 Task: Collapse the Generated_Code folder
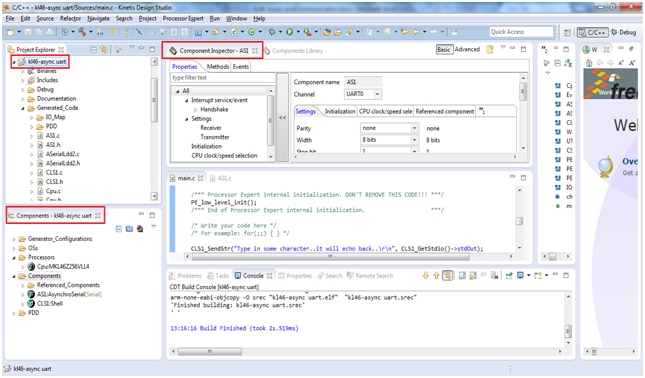(23, 109)
